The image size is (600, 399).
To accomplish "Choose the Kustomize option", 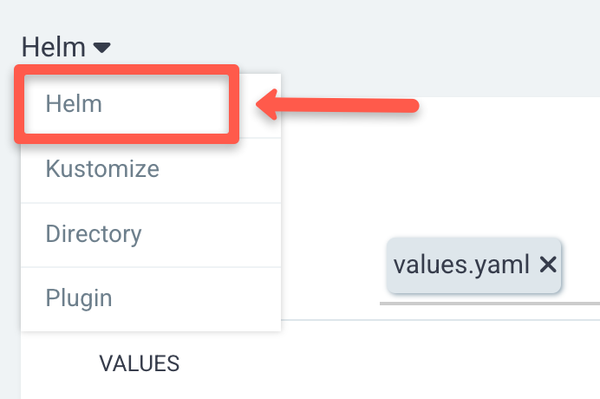I will point(151,170).
